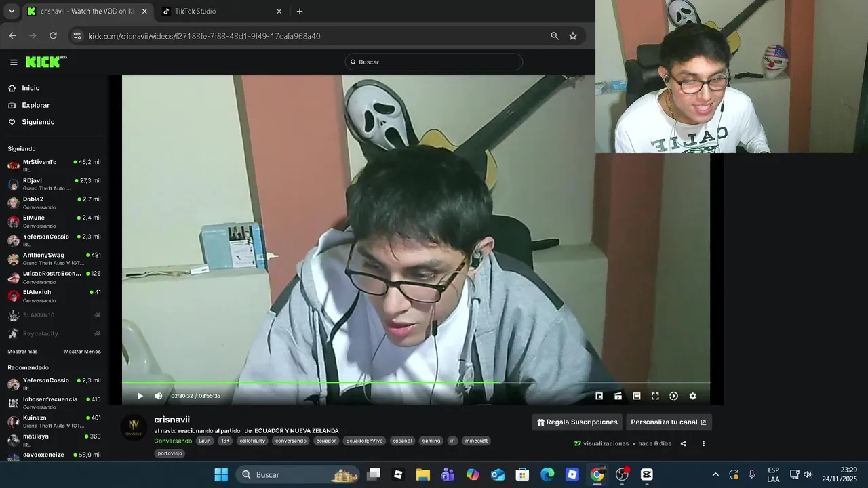
Task: Open the clip creation icon
Action: click(618, 396)
